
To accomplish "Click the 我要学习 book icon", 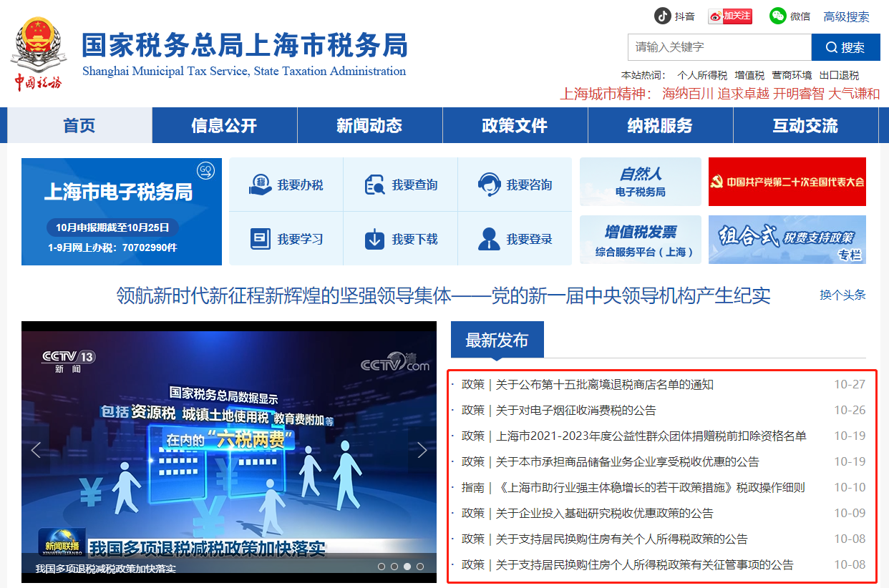I will (x=261, y=239).
